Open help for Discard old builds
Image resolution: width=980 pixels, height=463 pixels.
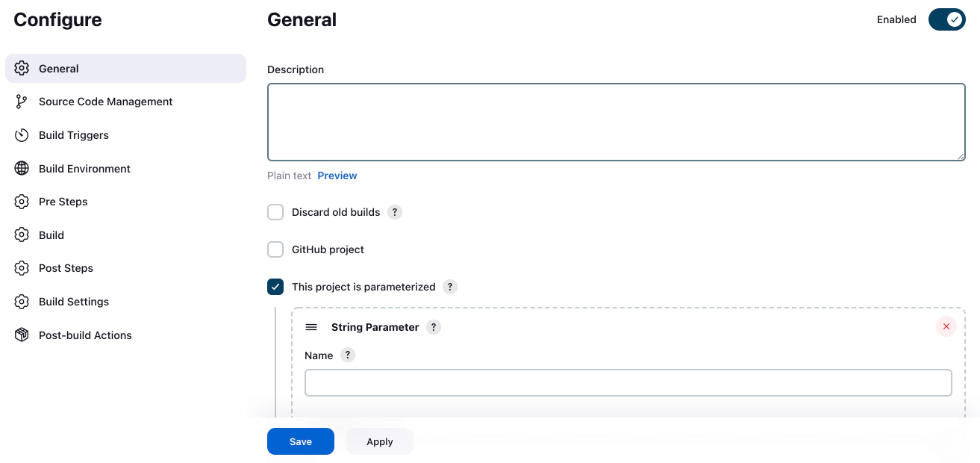point(395,212)
